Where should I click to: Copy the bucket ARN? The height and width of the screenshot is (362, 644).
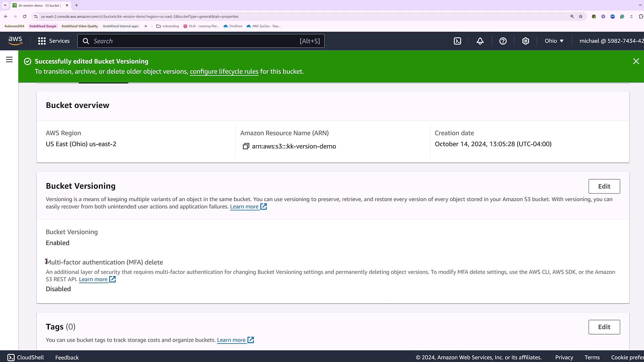[x=246, y=146]
